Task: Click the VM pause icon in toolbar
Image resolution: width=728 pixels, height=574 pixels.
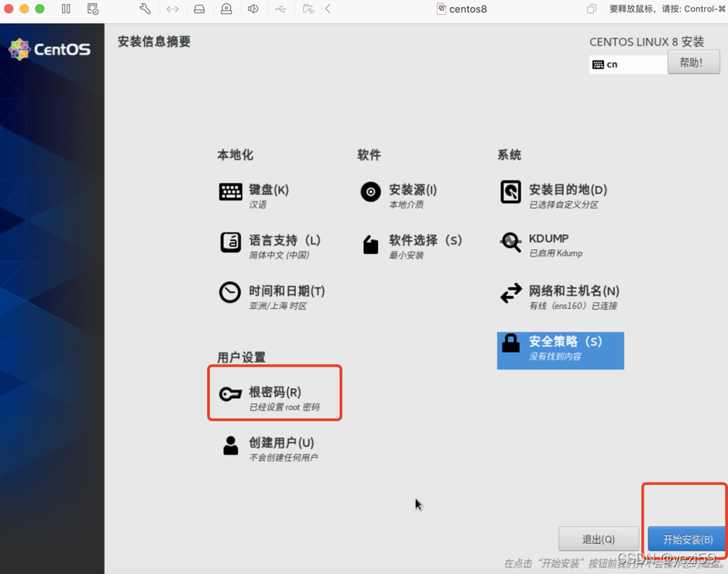Action: (x=66, y=9)
